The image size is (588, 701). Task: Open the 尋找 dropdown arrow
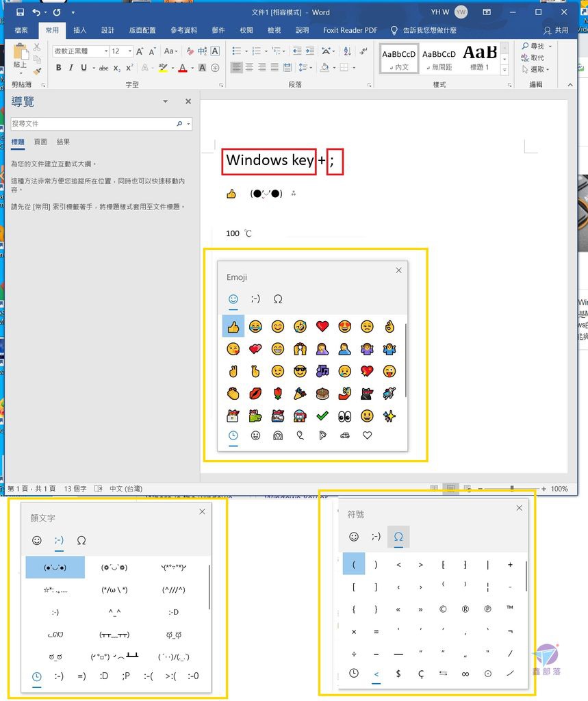point(550,46)
